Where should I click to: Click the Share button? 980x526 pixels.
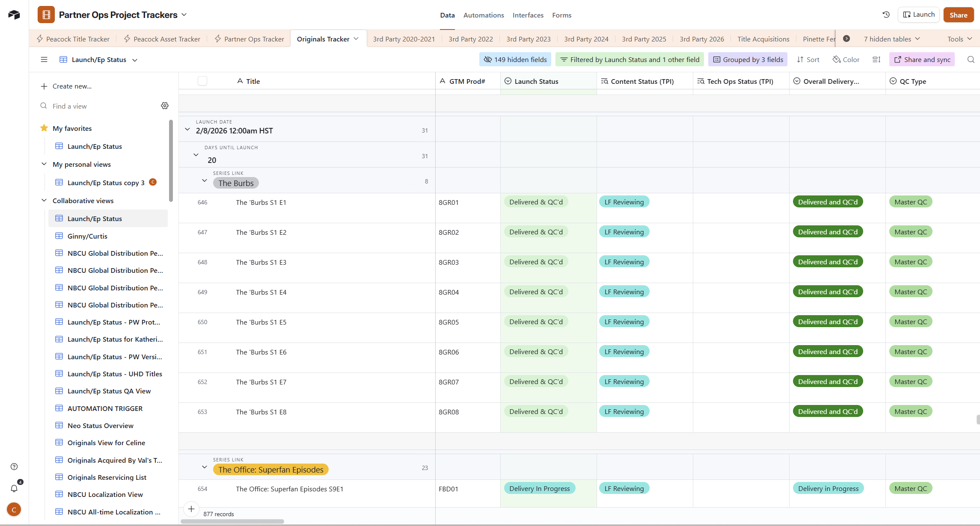click(x=958, y=15)
